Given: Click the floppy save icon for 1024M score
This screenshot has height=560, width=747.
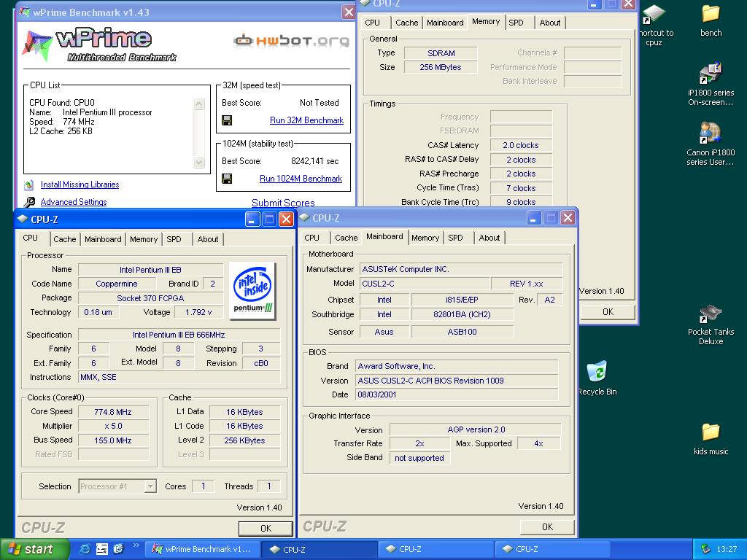Looking at the screenshot, I should pyautogui.click(x=228, y=179).
